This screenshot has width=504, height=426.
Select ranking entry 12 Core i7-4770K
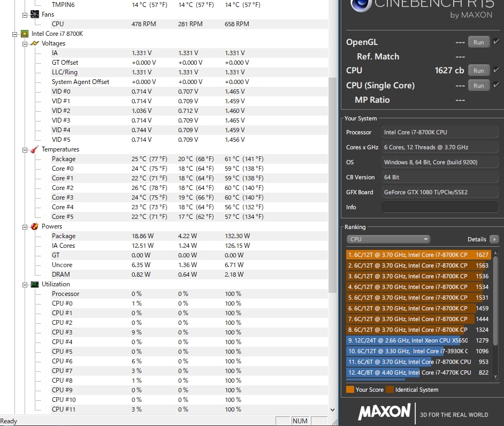(418, 372)
